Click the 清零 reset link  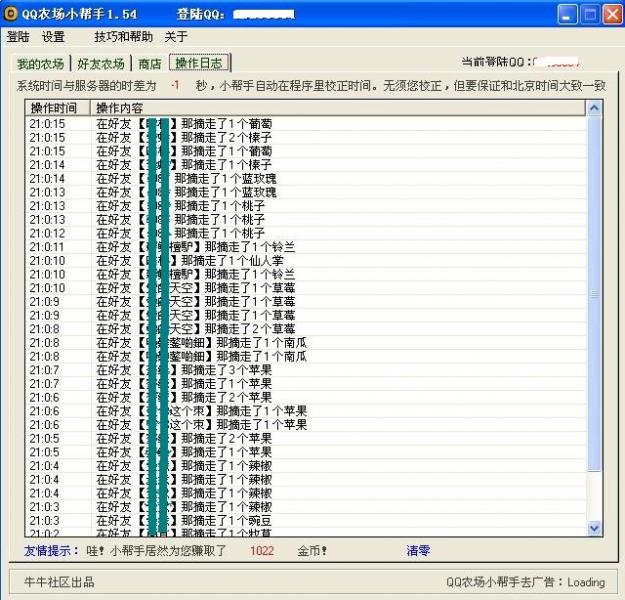(x=418, y=551)
